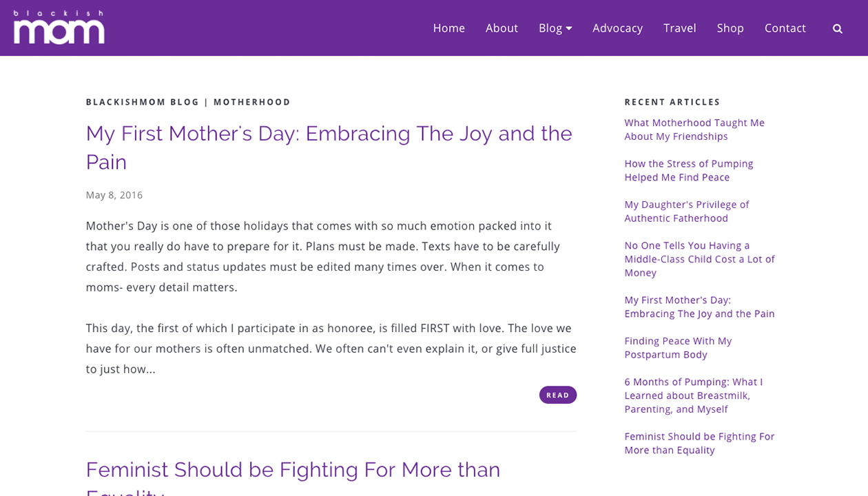Open 'What Motherhood Taught Me About My Friendships'
Viewport: 868px width, 496px height.
click(x=694, y=130)
